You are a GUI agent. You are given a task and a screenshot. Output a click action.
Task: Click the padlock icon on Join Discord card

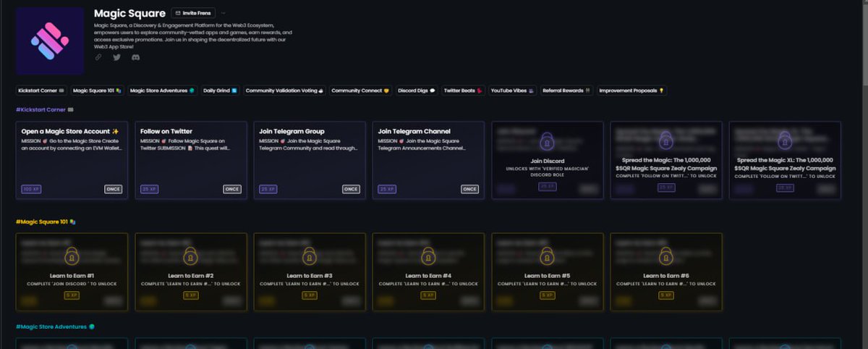click(547, 140)
